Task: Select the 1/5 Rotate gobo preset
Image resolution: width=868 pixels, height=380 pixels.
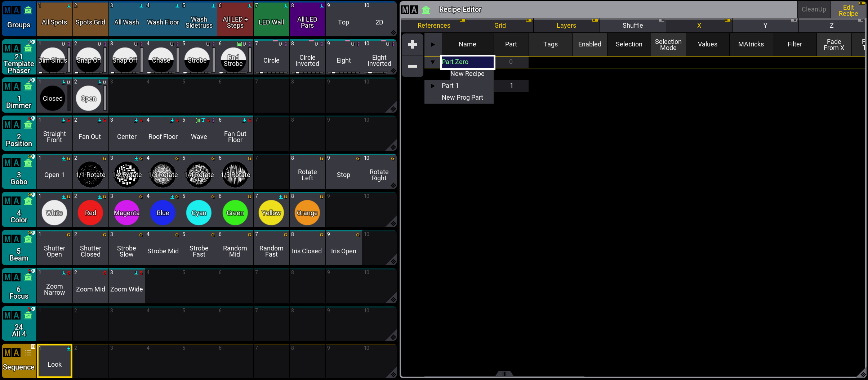Action: click(x=235, y=174)
